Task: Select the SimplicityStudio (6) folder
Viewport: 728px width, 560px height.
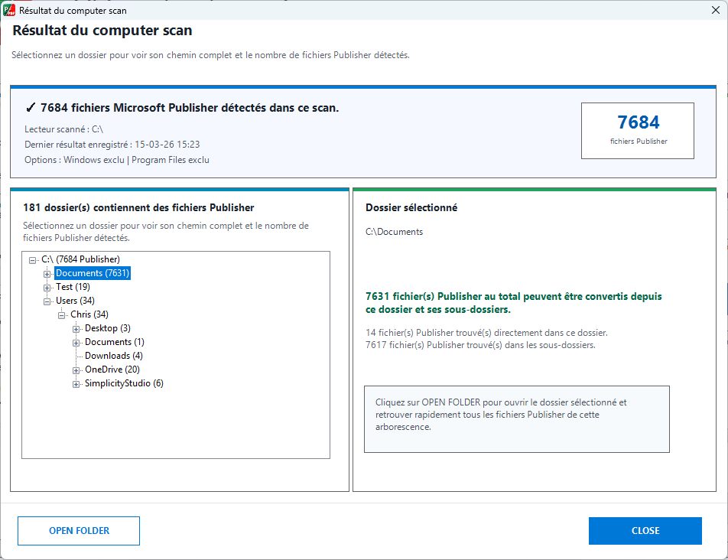Action: pyautogui.click(x=124, y=383)
